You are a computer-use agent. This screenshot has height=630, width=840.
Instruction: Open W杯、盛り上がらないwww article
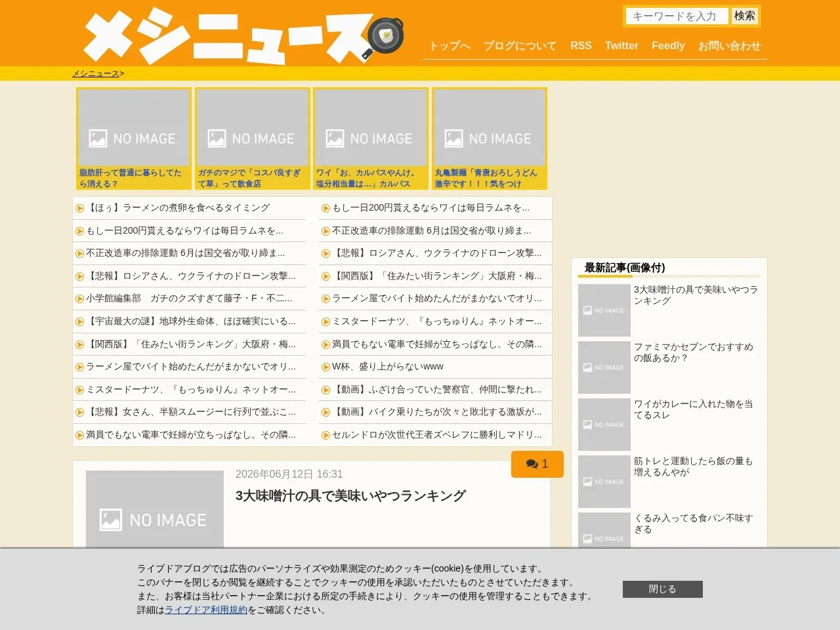387,366
